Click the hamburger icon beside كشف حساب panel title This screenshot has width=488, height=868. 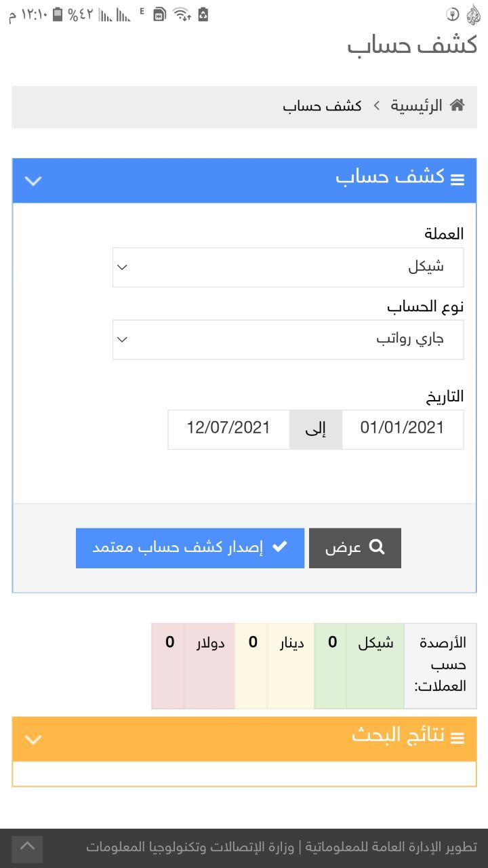[x=457, y=180]
